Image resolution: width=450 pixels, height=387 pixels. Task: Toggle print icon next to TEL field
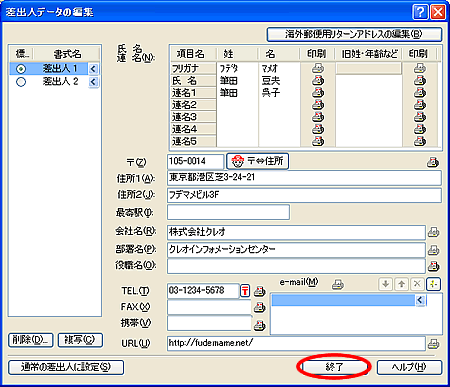click(x=259, y=291)
